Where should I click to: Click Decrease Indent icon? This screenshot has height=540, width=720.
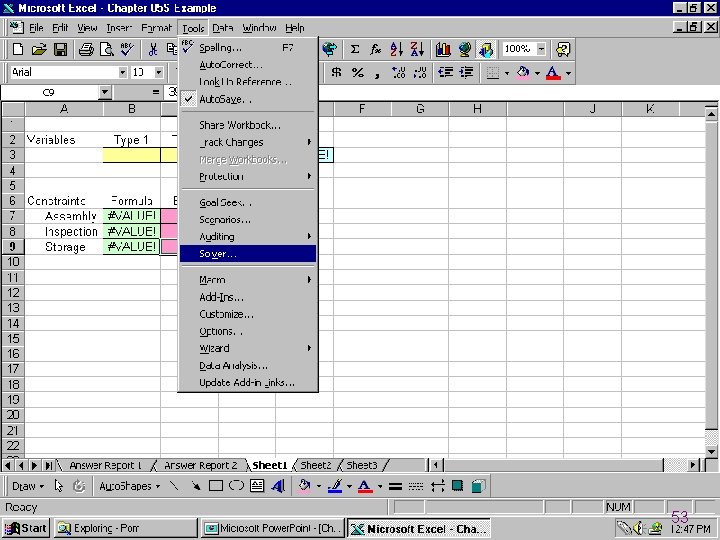pyautogui.click(x=445, y=73)
